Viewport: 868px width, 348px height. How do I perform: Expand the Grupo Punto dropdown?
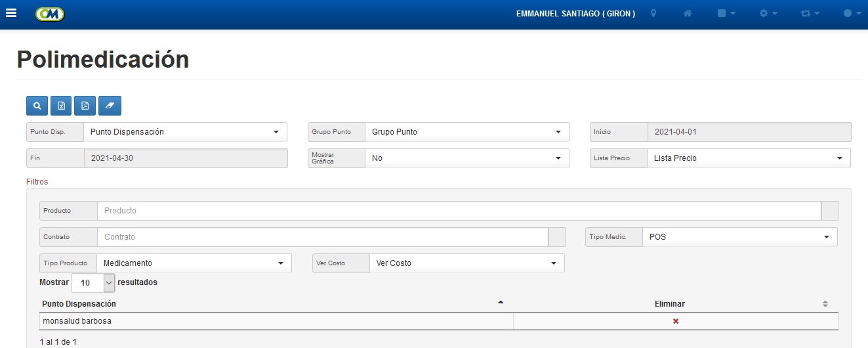(x=466, y=132)
